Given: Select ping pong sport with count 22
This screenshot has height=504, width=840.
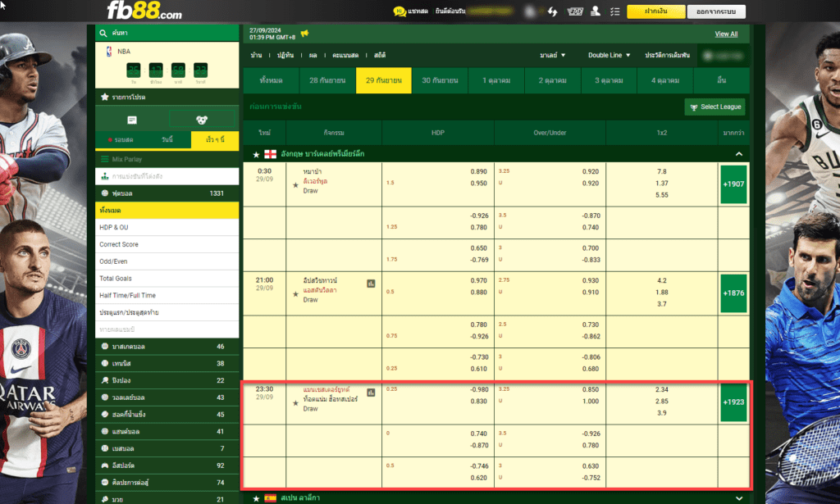Looking at the screenshot, I should [x=167, y=380].
